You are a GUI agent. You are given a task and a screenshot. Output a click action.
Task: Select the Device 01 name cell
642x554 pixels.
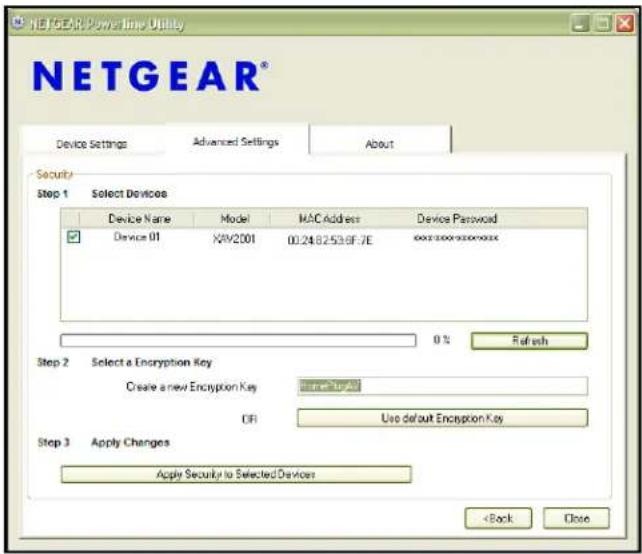pos(136,237)
